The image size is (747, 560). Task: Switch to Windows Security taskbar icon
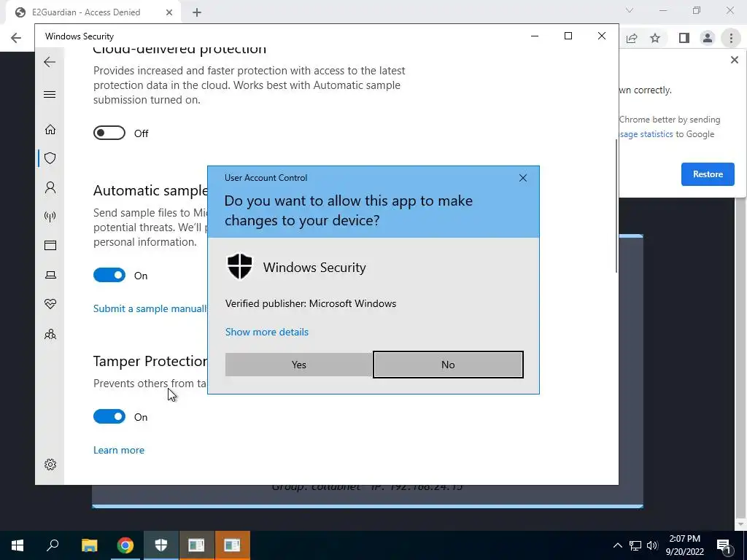coord(161,545)
